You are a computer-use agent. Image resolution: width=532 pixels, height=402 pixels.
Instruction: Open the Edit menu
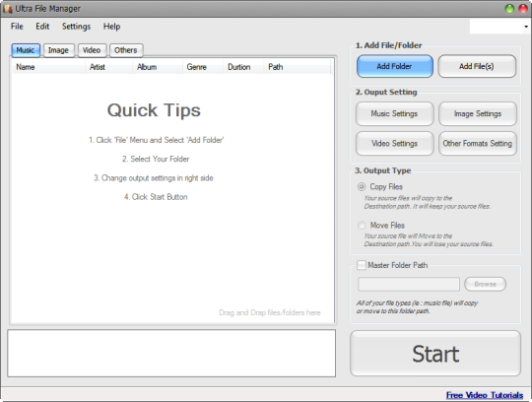42,27
